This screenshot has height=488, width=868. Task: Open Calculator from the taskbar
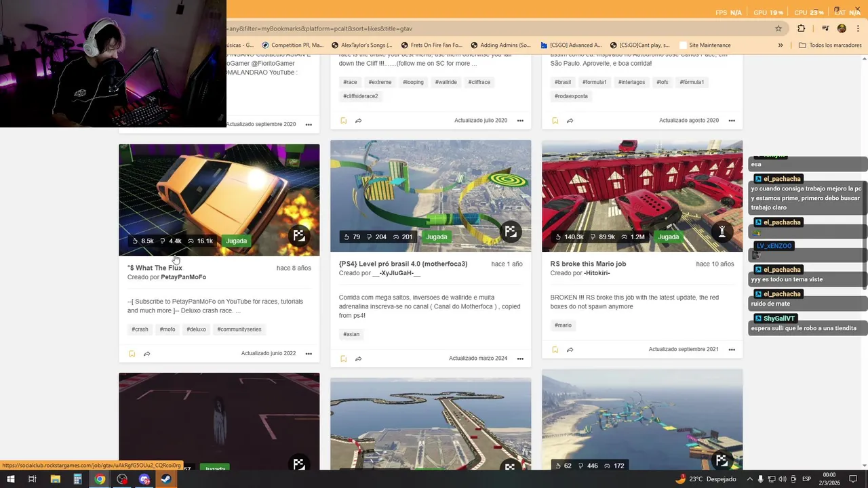[78, 479]
